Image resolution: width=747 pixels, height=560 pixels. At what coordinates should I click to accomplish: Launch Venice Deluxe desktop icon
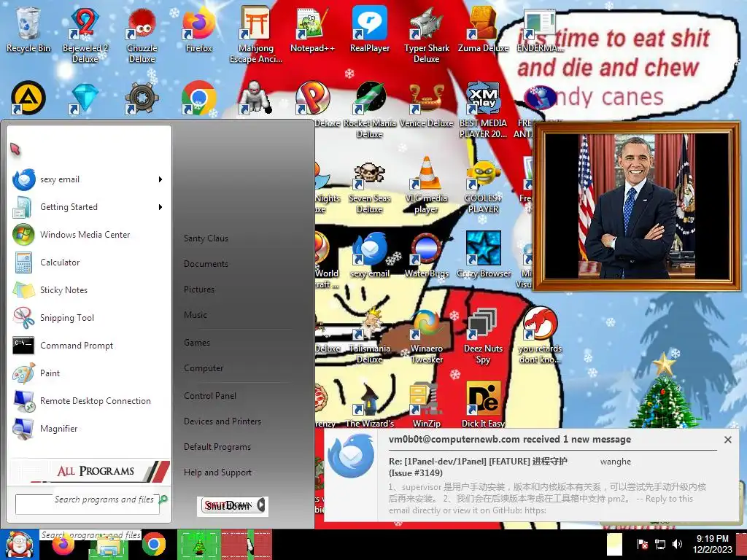pos(426,105)
